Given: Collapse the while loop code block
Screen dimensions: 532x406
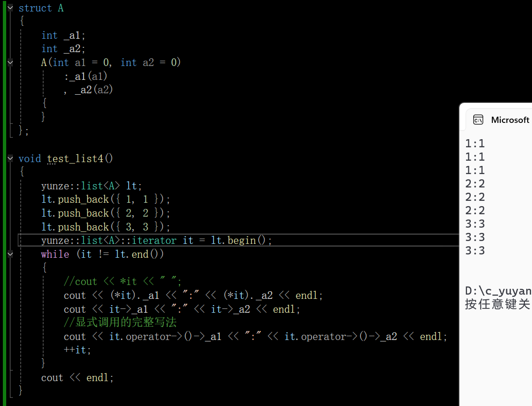Looking at the screenshot, I should coord(10,254).
